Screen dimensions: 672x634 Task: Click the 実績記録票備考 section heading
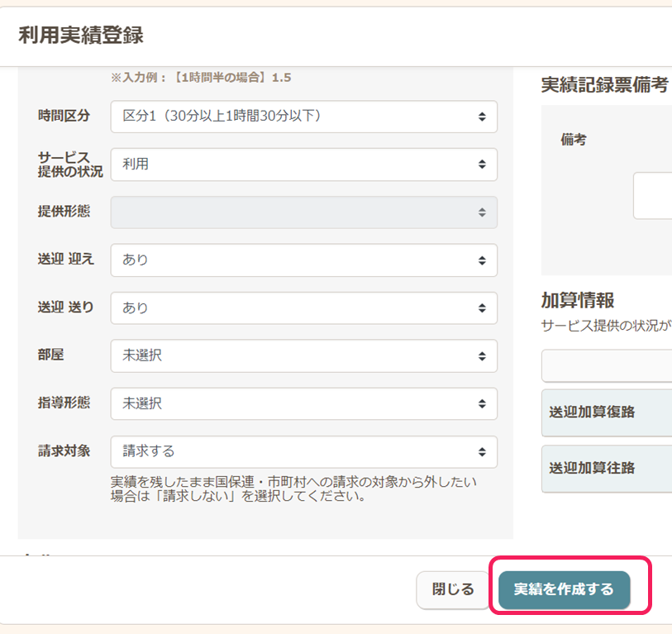click(604, 85)
